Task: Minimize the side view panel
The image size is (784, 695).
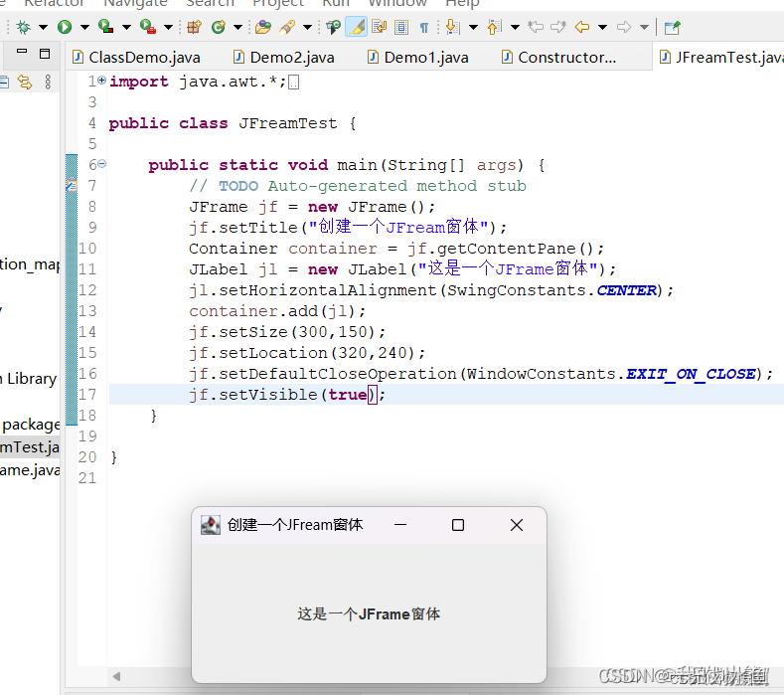Action: [22, 51]
